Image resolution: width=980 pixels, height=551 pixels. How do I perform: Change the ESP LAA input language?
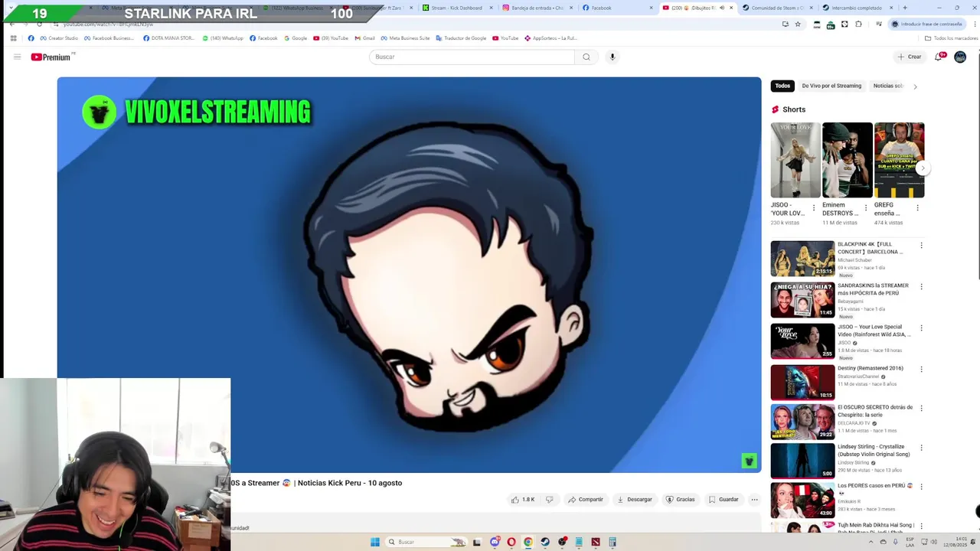point(912,542)
